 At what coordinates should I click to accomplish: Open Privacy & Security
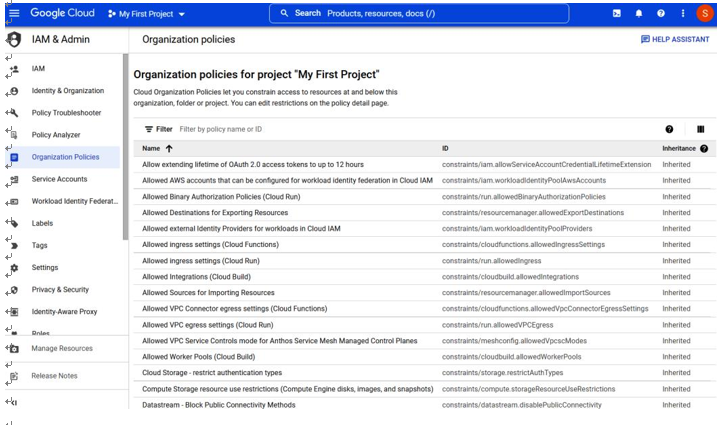point(60,289)
